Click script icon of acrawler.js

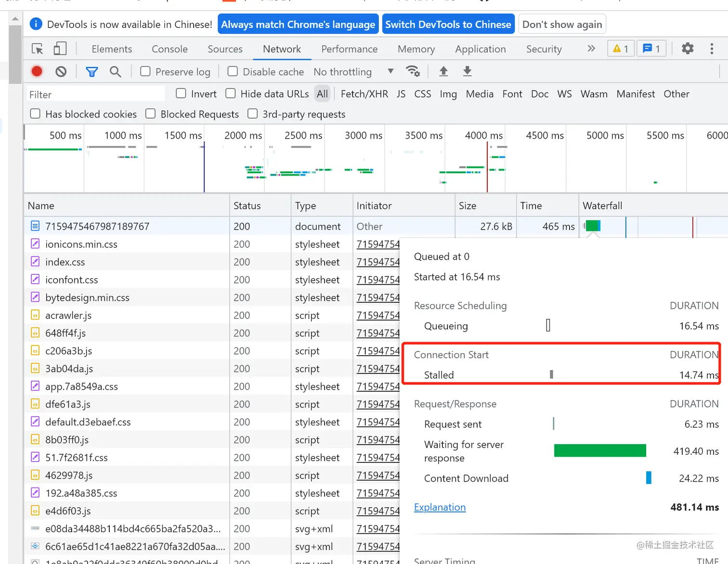point(35,315)
